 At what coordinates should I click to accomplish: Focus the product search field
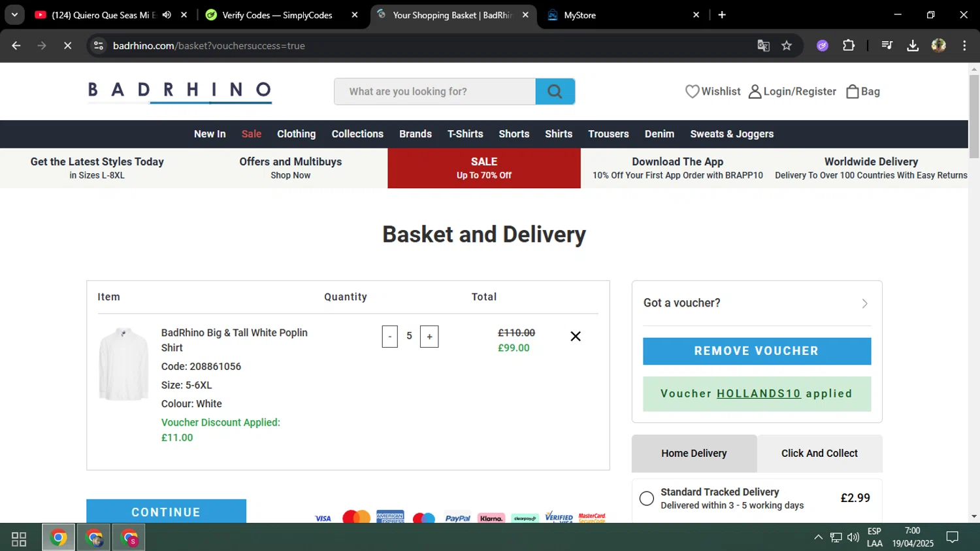click(x=434, y=92)
